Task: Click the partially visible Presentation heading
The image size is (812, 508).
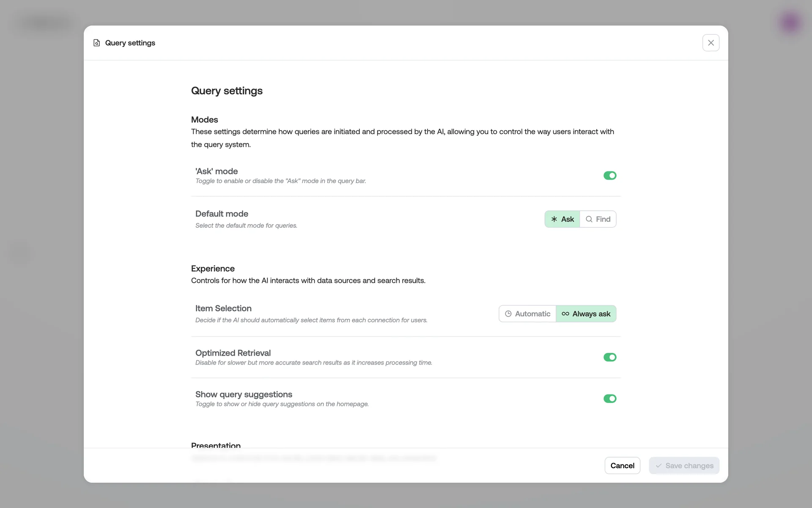Action: coord(216,445)
